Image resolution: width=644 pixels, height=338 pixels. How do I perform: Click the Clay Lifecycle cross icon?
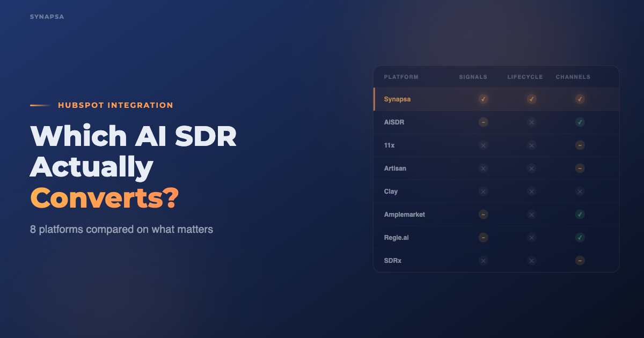(531, 192)
